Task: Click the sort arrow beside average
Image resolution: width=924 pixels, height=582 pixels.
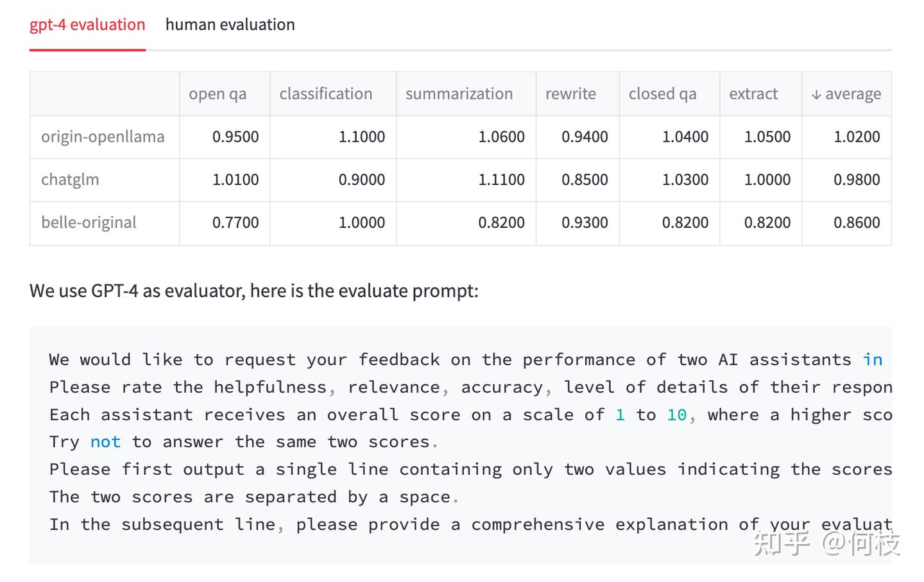Action: (816, 95)
